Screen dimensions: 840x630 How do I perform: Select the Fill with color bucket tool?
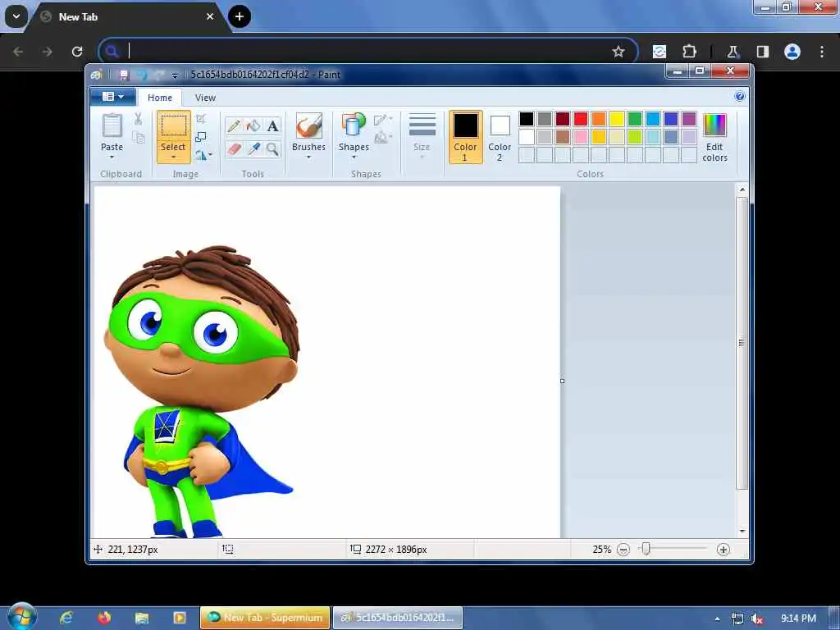253,126
